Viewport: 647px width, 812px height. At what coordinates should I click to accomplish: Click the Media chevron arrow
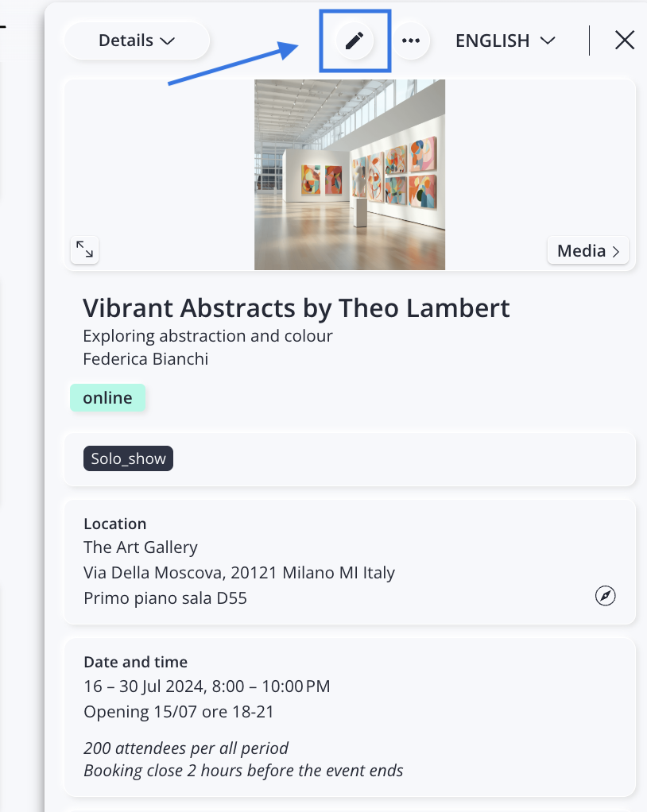tap(616, 251)
